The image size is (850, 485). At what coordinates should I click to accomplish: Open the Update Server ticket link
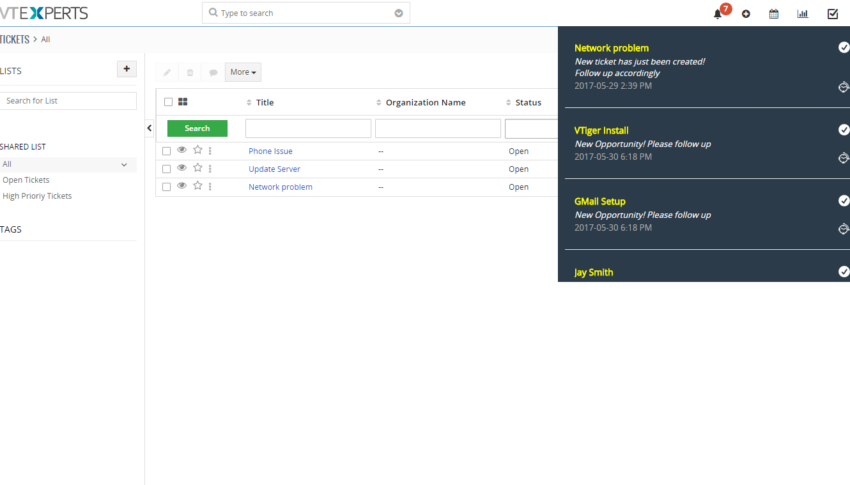(x=274, y=169)
